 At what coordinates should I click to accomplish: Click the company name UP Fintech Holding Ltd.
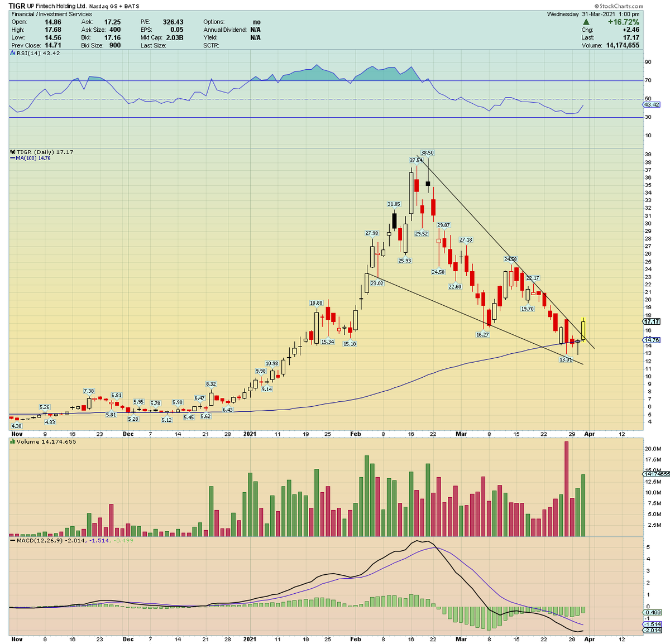point(56,6)
